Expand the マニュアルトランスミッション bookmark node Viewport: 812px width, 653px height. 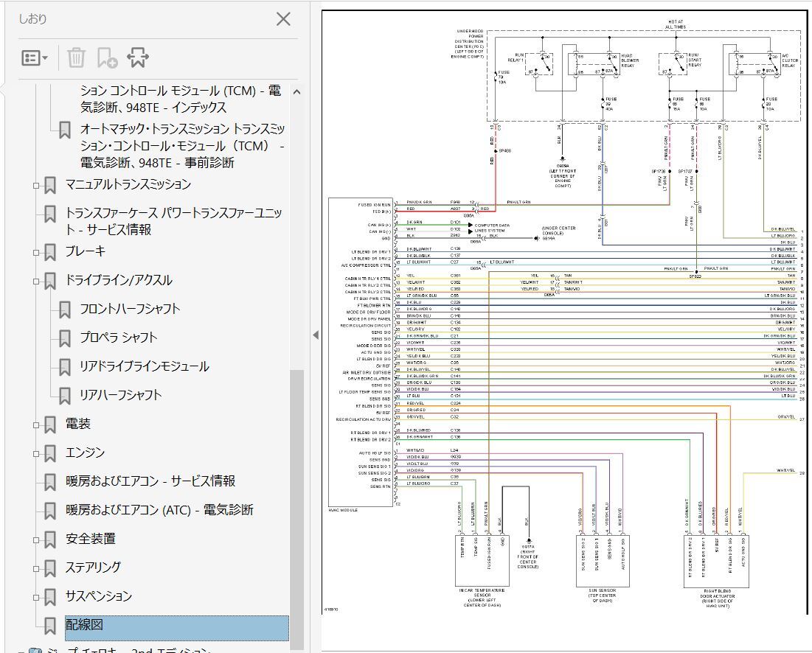35,185
